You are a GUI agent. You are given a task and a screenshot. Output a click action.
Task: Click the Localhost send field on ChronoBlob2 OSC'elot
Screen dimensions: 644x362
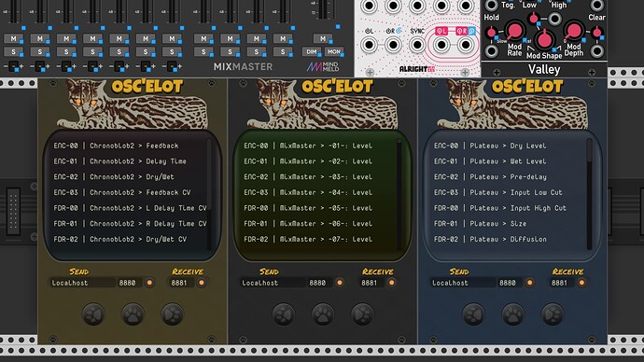pos(82,283)
